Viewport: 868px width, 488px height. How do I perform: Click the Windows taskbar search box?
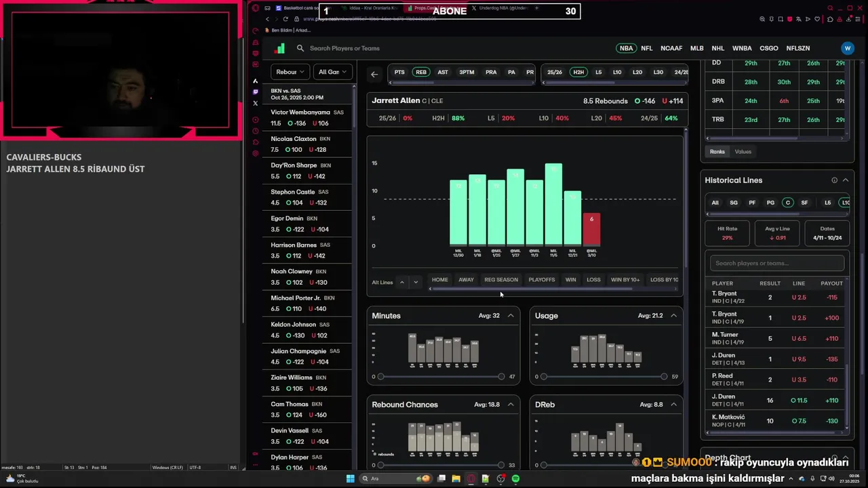point(397,479)
